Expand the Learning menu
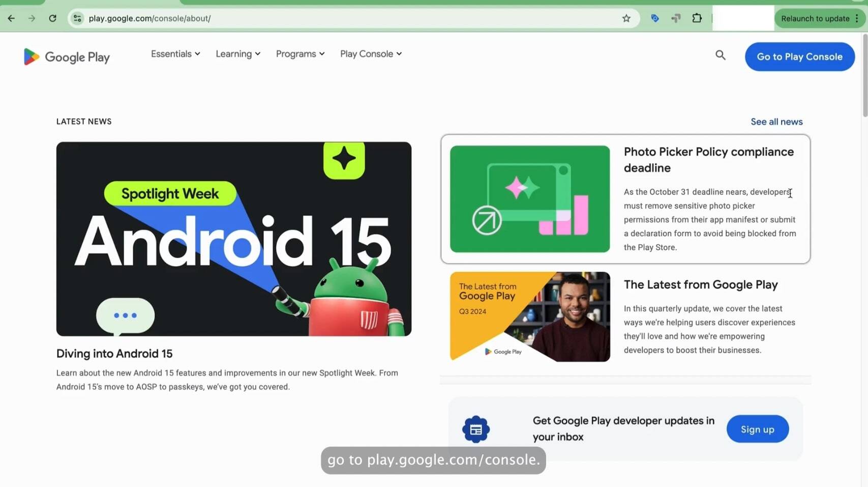Image resolution: width=868 pixels, height=487 pixels. pyautogui.click(x=237, y=53)
